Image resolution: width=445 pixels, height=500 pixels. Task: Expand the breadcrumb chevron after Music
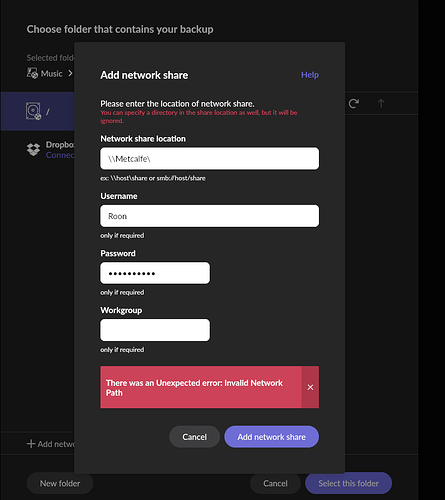(x=70, y=73)
